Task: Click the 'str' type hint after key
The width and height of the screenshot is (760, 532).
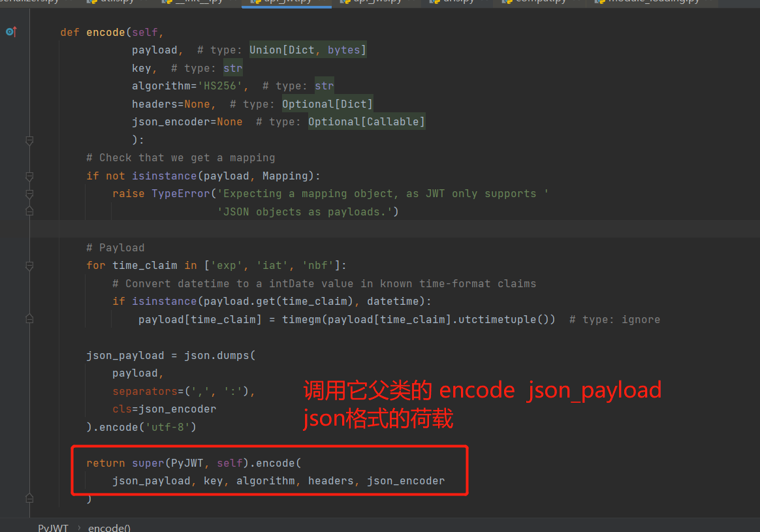Action: [x=232, y=69]
